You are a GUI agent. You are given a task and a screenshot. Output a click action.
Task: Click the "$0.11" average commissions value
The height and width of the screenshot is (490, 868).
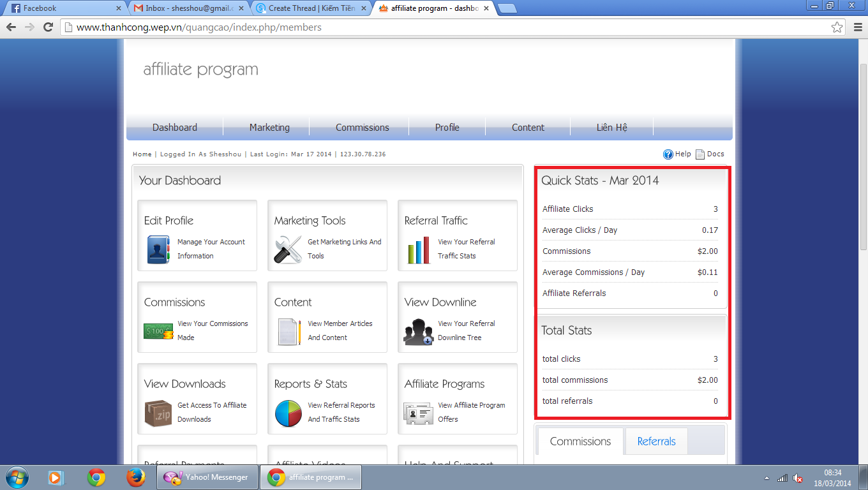coord(708,272)
